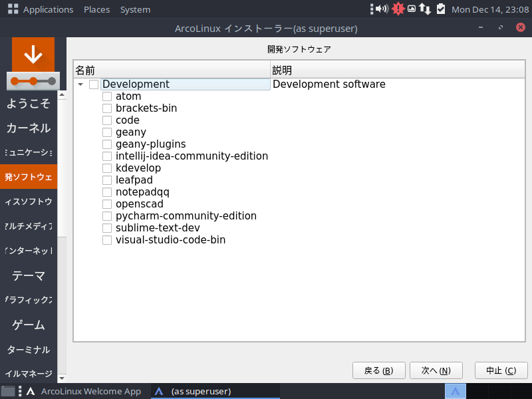
Task: Click the clock Mon Dec 14, 23:08
Action: [490, 9]
